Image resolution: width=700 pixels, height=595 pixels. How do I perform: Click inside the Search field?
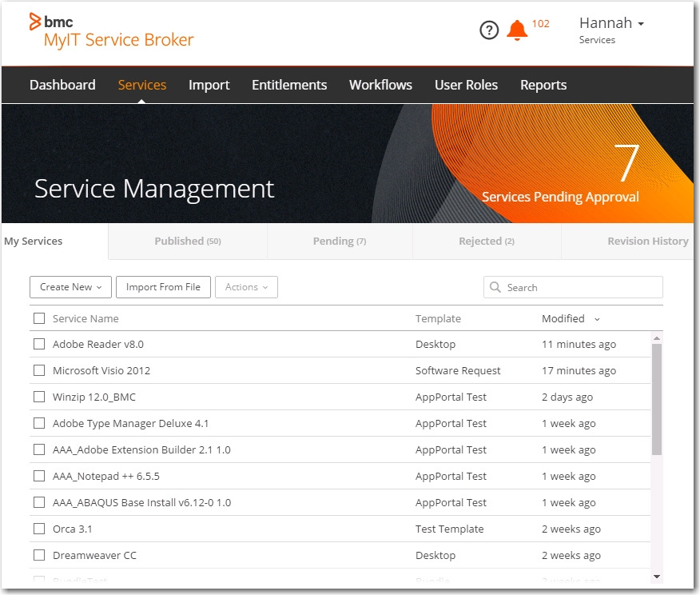(x=581, y=288)
